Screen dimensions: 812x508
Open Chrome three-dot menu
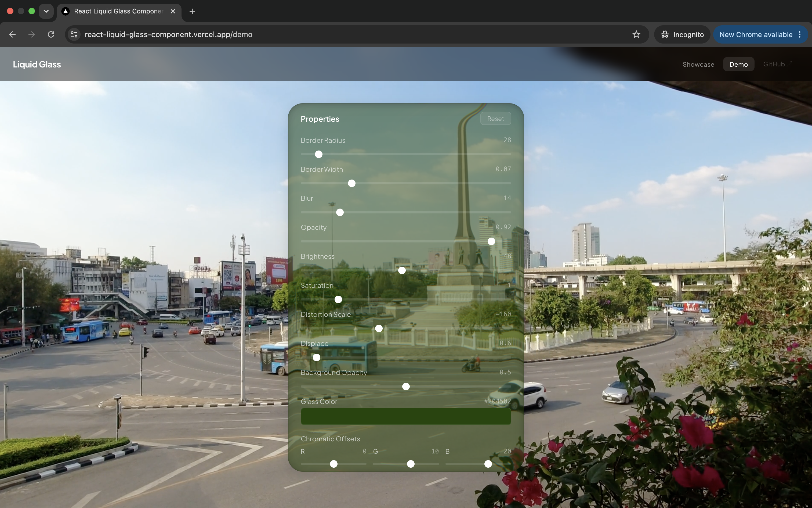800,35
